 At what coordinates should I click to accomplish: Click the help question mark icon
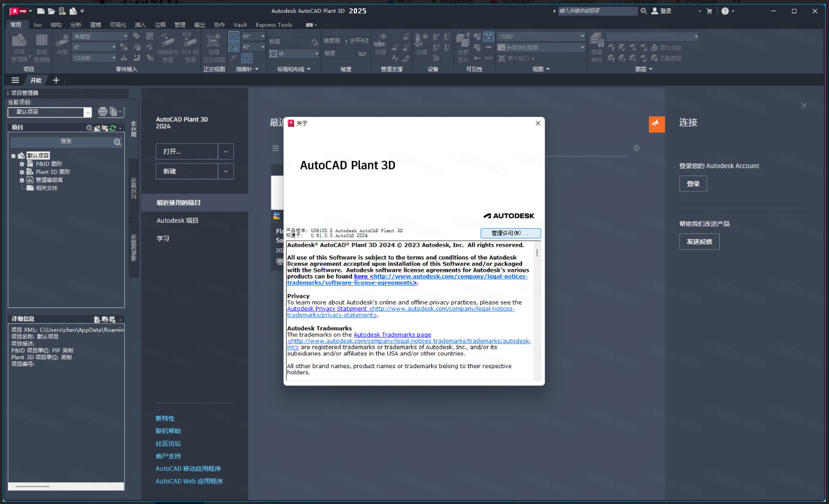[x=725, y=11]
